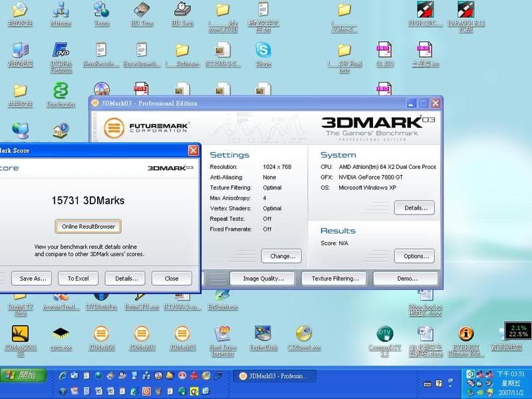Click the blue F icon in Quick Launch

(219, 376)
